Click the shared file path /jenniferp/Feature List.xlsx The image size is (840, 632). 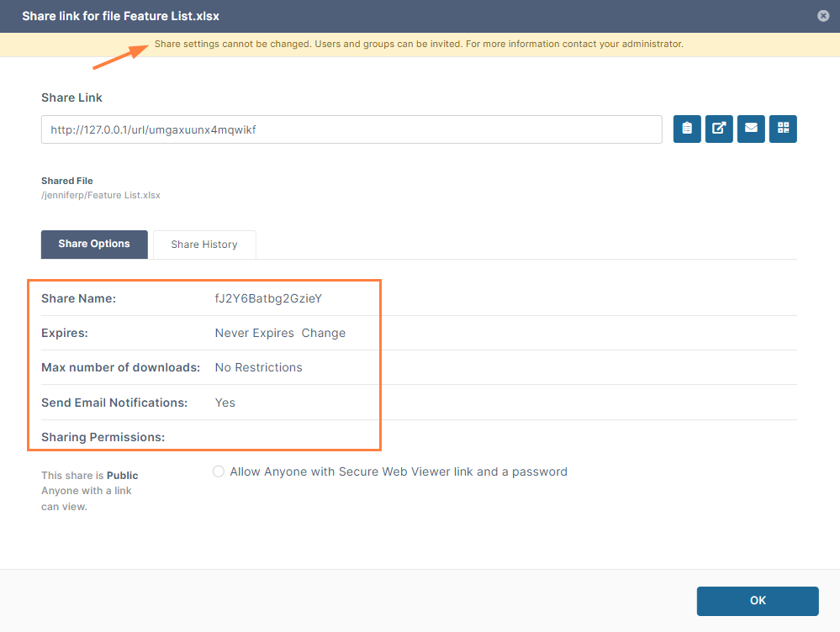tap(101, 195)
